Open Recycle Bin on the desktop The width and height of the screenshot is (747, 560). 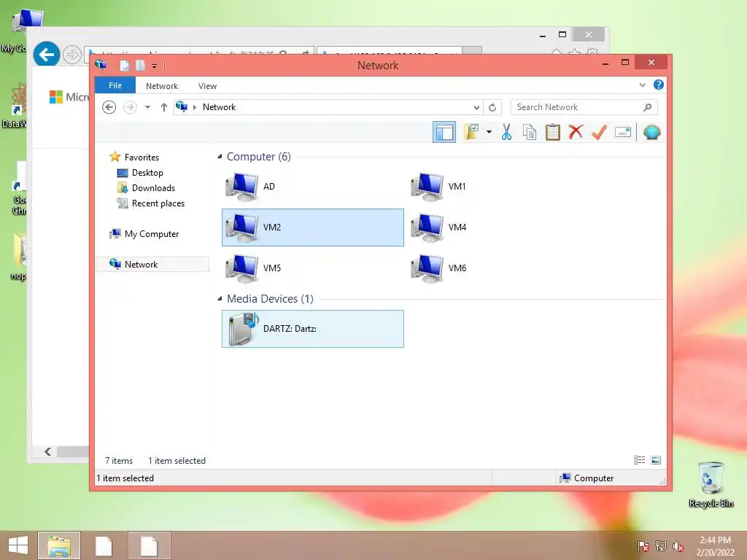tap(711, 484)
